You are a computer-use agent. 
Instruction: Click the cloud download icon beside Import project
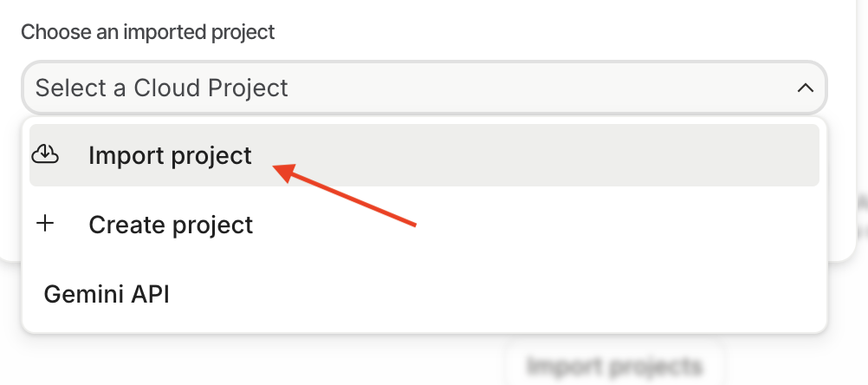pos(45,155)
